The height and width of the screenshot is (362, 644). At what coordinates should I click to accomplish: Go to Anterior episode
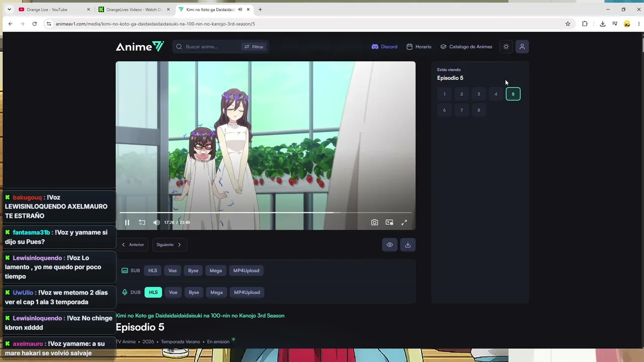click(133, 245)
